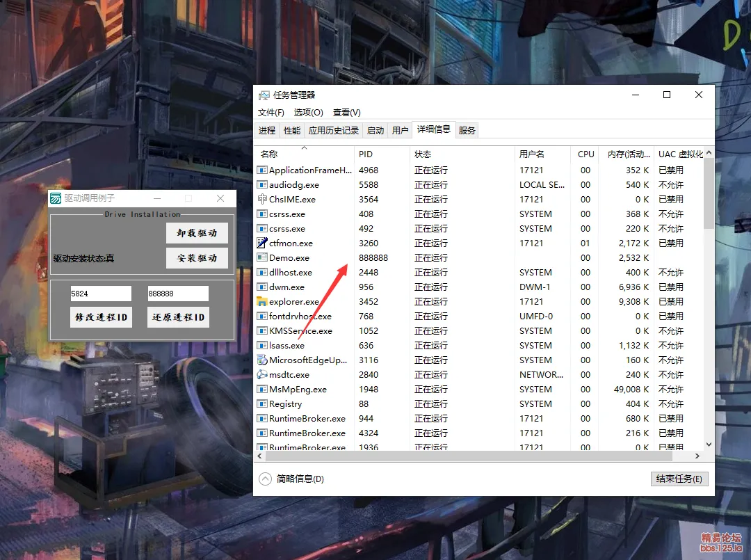Click the horizontal scrollbar right arrow
Image resolution: width=751 pixels, height=560 pixels.
pyautogui.click(x=698, y=456)
